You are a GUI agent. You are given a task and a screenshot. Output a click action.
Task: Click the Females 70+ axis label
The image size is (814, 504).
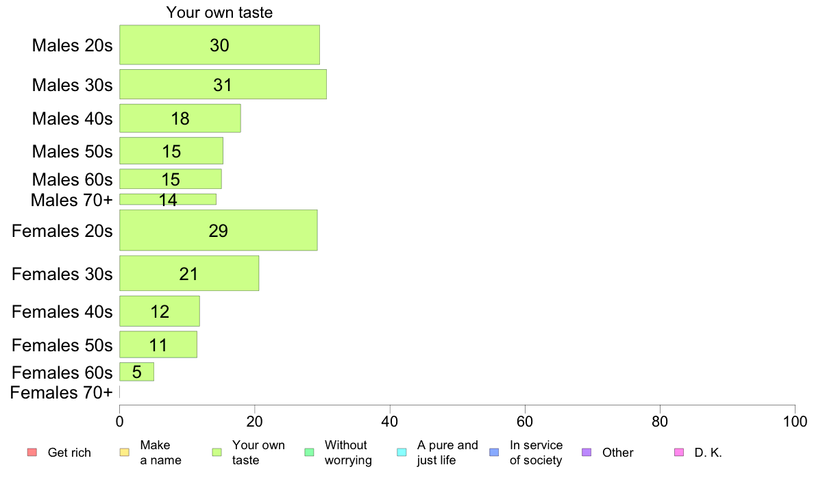pos(62,392)
